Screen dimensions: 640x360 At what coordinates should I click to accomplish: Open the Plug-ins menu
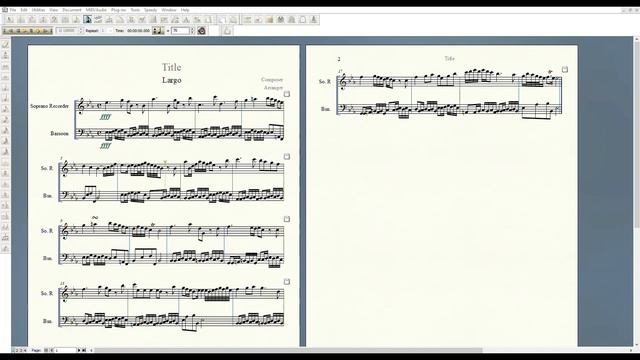[x=119, y=10]
